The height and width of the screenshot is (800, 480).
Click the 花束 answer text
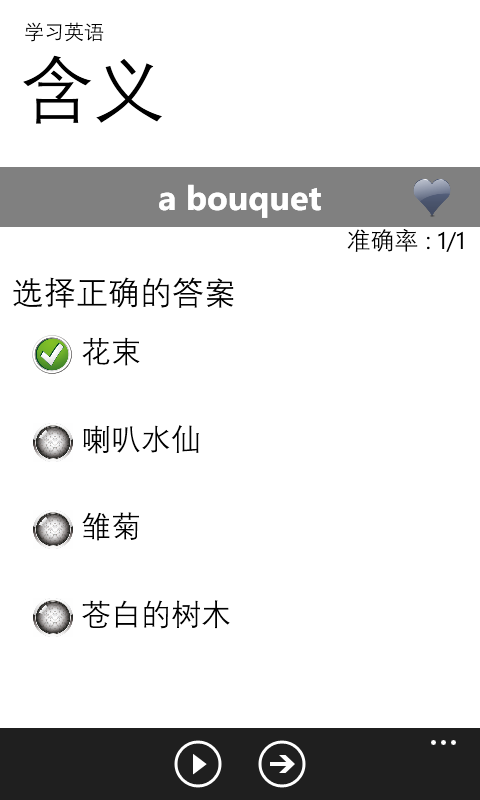tap(111, 352)
